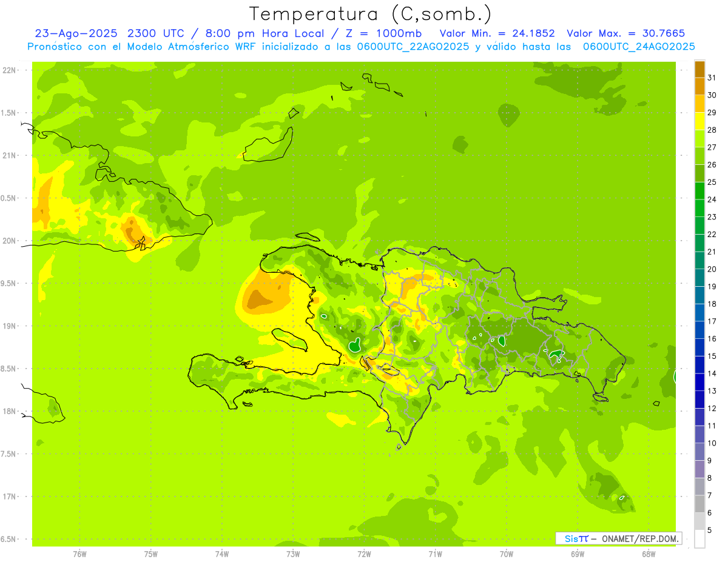Click the colorbar segment between 29 and 30
The width and height of the screenshot is (728, 562).
pyautogui.click(x=699, y=104)
